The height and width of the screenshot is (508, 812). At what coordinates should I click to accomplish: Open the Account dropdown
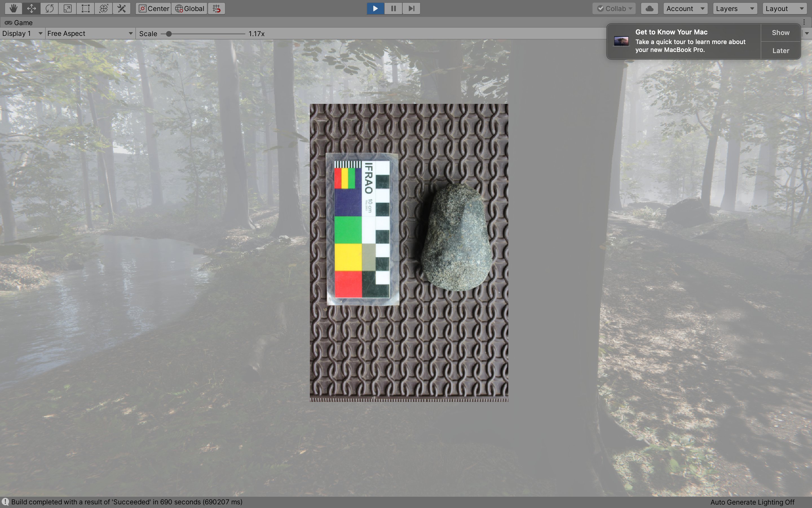[x=685, y=8]
